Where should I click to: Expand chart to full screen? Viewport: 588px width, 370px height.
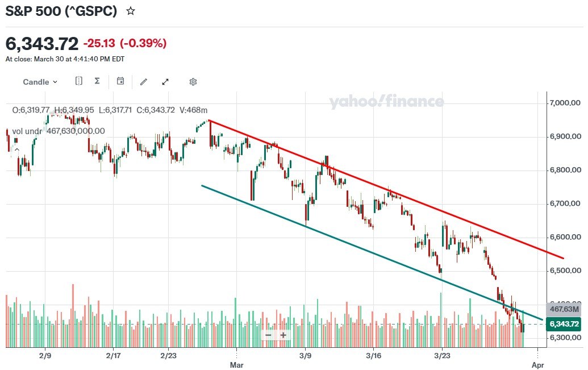click(x=165, y=82)
